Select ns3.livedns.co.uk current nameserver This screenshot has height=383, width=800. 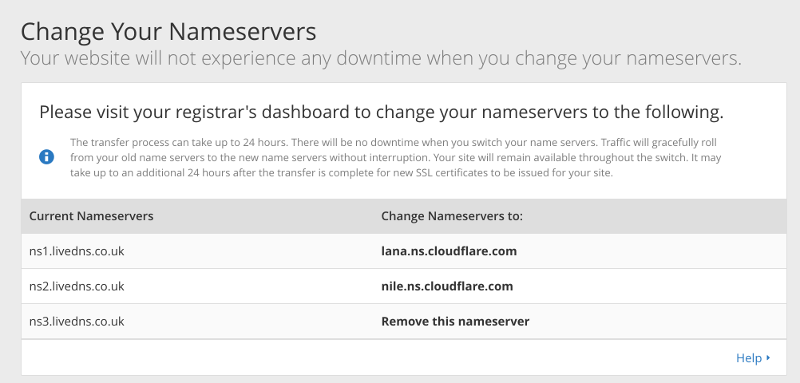pyautogui.click(x=77, y=321)
